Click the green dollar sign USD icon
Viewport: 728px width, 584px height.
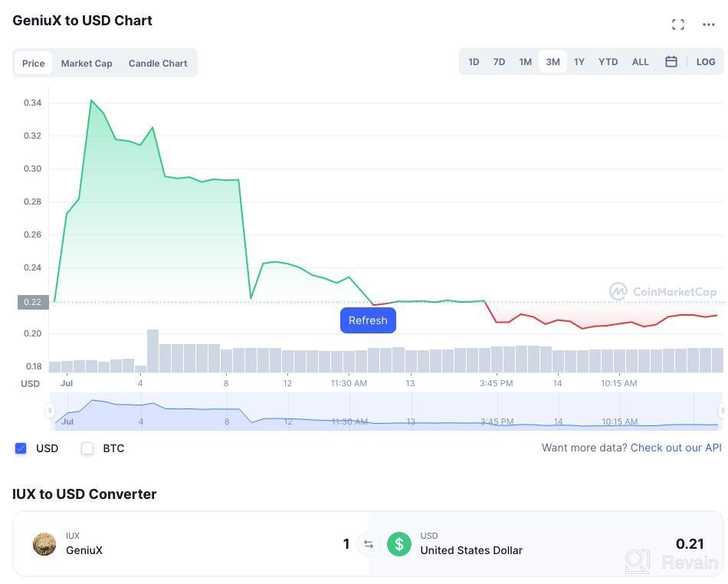[398, 544]
